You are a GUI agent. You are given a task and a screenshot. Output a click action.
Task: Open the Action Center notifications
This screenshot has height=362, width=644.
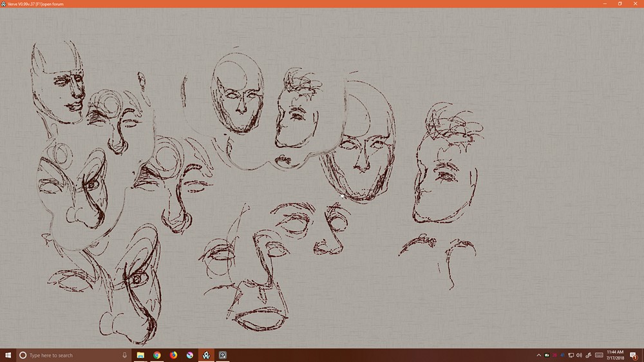(x=634, y=355)
